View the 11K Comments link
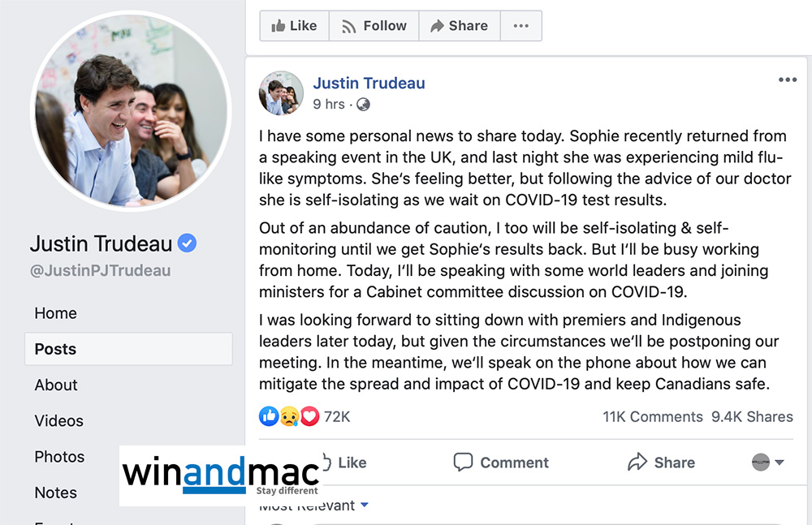 point(652,417)
